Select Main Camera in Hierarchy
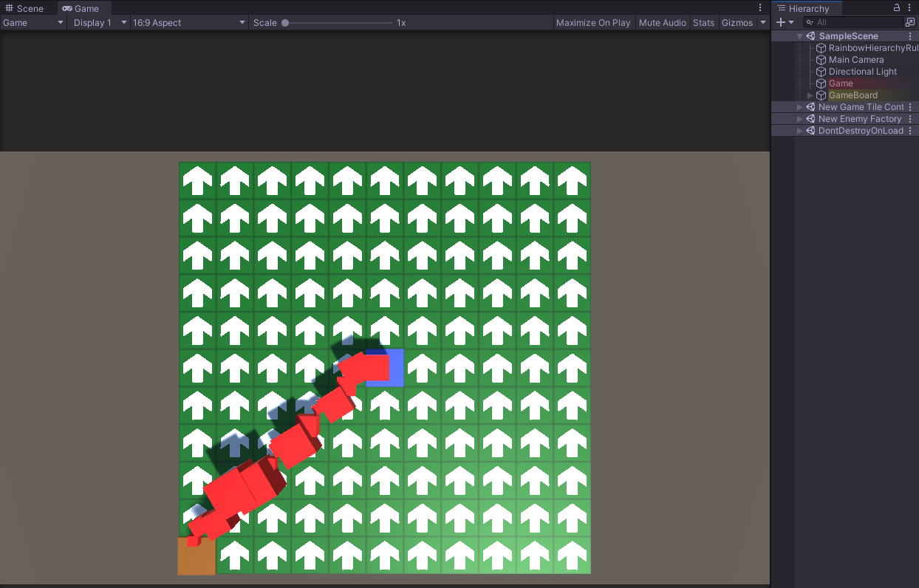Screen dimensions: 919x588 [856, 60]
